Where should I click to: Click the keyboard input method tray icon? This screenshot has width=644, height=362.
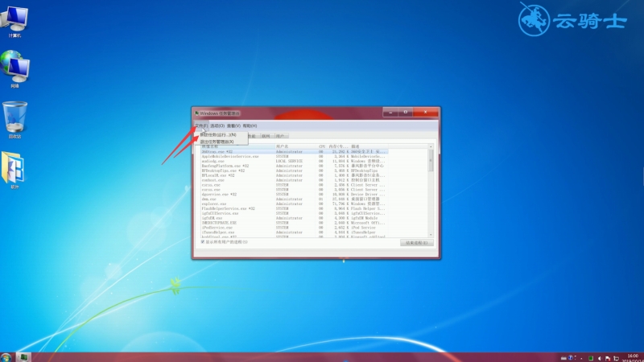tap(563, 358)
